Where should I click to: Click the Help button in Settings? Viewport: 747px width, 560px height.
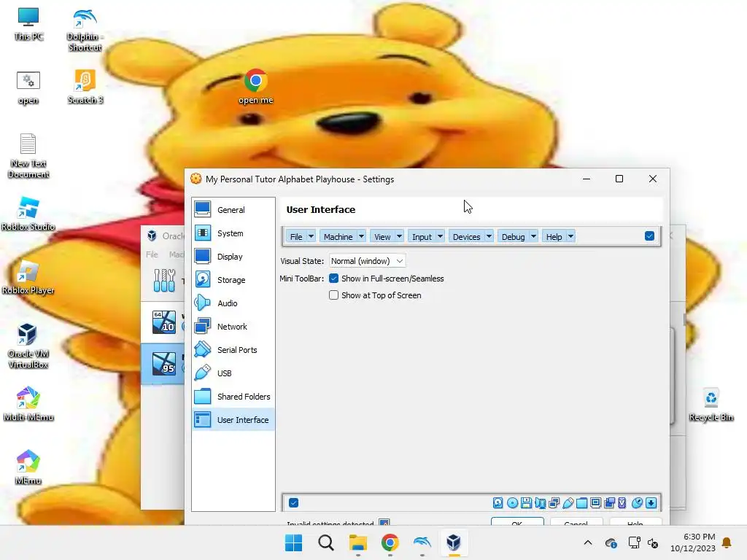point(635,521)
